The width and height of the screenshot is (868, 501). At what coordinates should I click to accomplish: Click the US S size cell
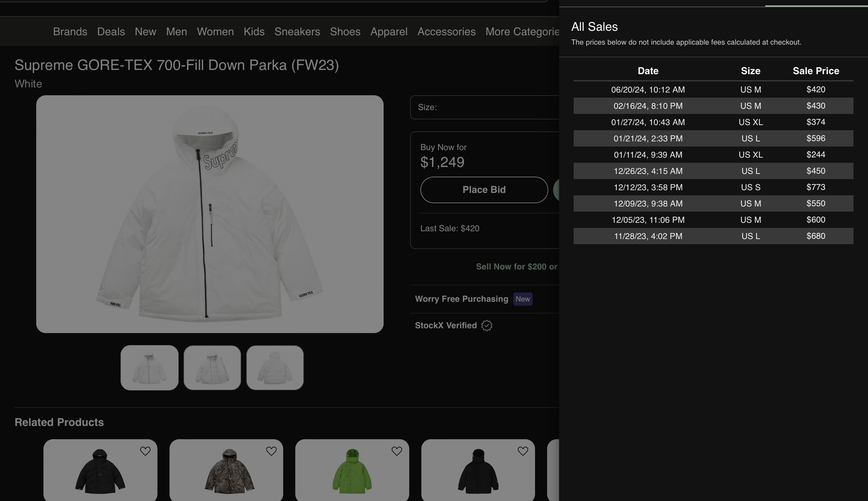[x=751, y=187]
